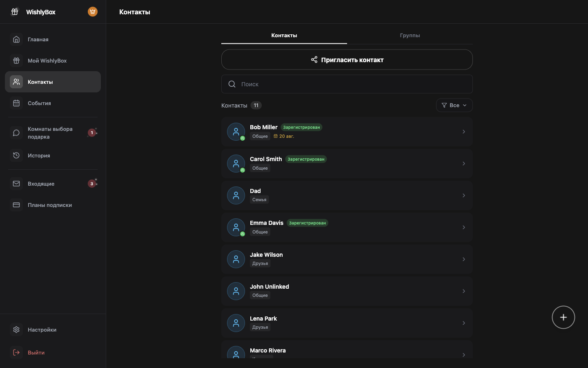588x368 pixels.
Task: Expand Lena Park row chevron
Action: 464,323
